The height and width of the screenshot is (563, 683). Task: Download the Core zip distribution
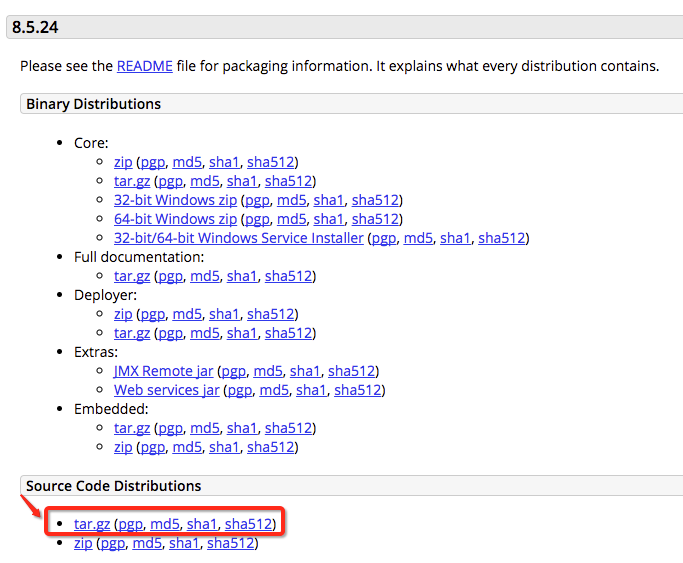tap(122, 162)
